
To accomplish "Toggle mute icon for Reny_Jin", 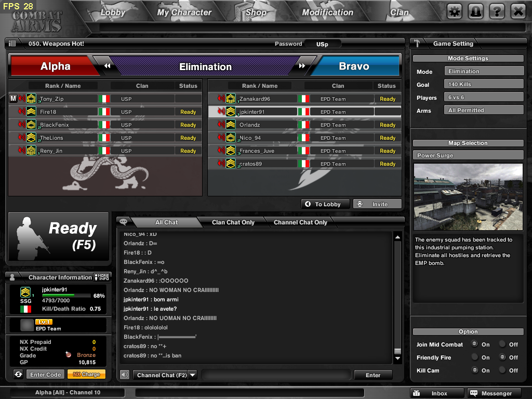I will coord(22,150).
